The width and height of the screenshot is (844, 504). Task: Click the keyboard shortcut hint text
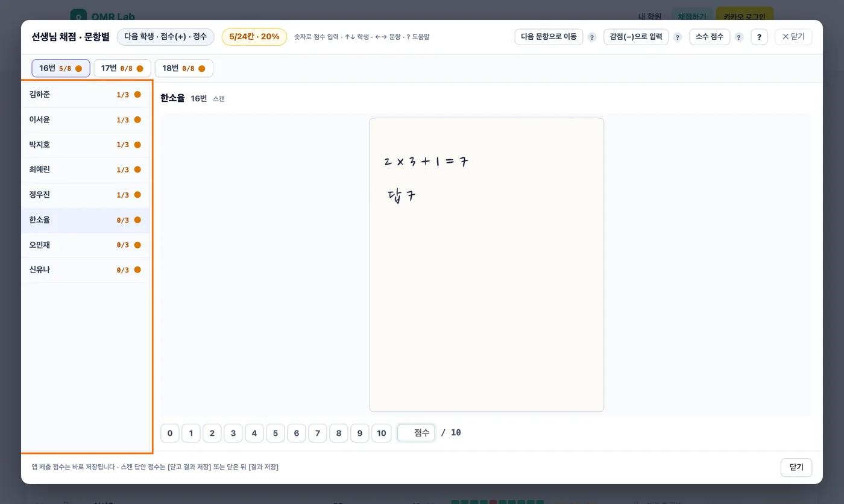362,37
